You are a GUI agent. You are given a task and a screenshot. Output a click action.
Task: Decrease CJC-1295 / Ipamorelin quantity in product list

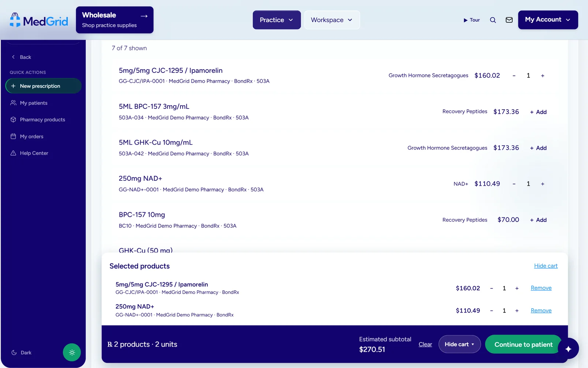pyautogui.click(x=514, y=75)
